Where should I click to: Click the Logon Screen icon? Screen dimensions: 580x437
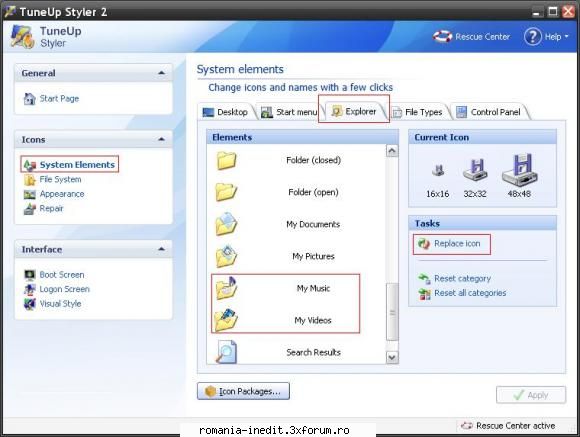click(x=30, y=289)
